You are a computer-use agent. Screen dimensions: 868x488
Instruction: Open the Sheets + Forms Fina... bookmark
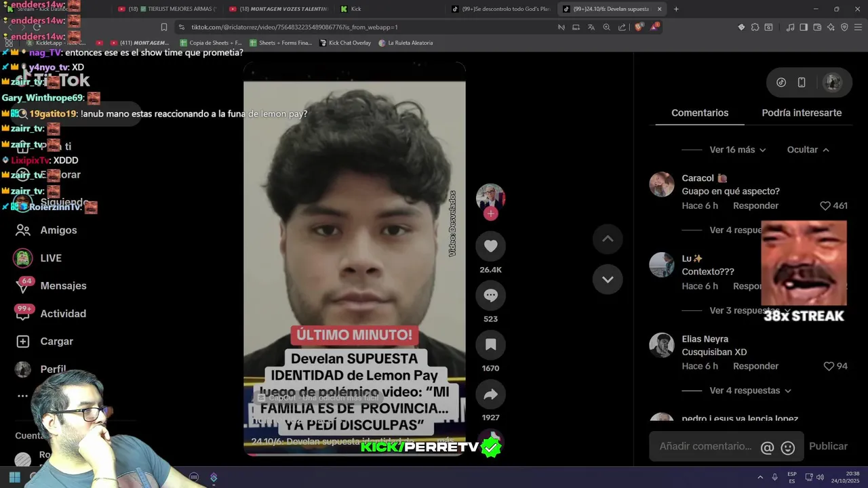[280, 43]
